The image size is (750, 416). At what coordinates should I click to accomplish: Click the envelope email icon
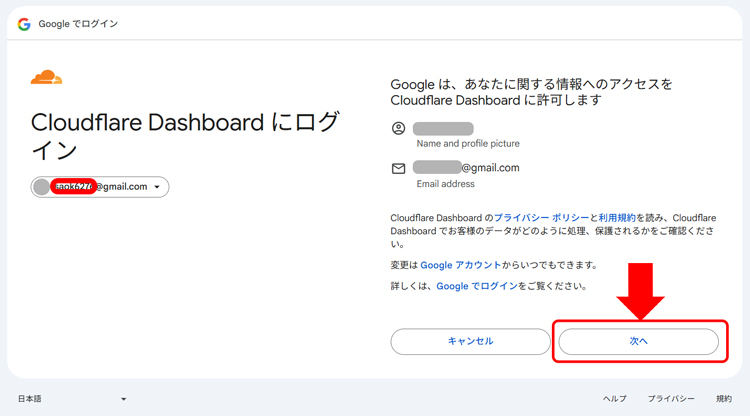point(398,168)
